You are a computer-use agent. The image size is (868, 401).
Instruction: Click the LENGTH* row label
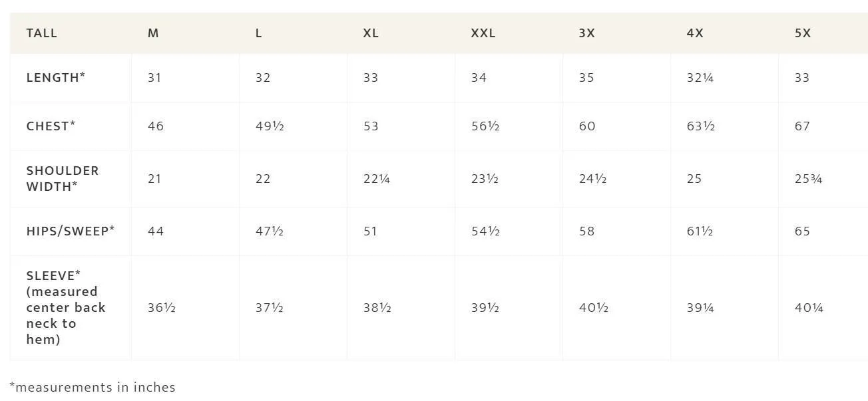tap(56, 77)
